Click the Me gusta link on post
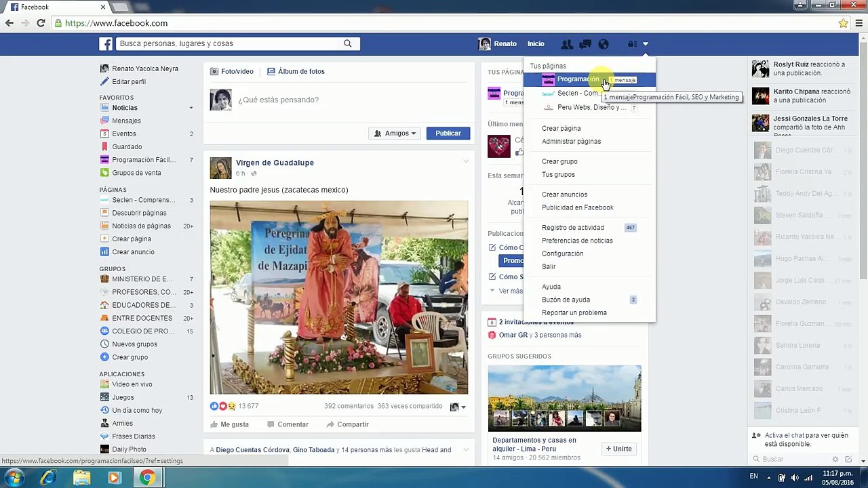 pyautogui.click(x=229, y=424)
